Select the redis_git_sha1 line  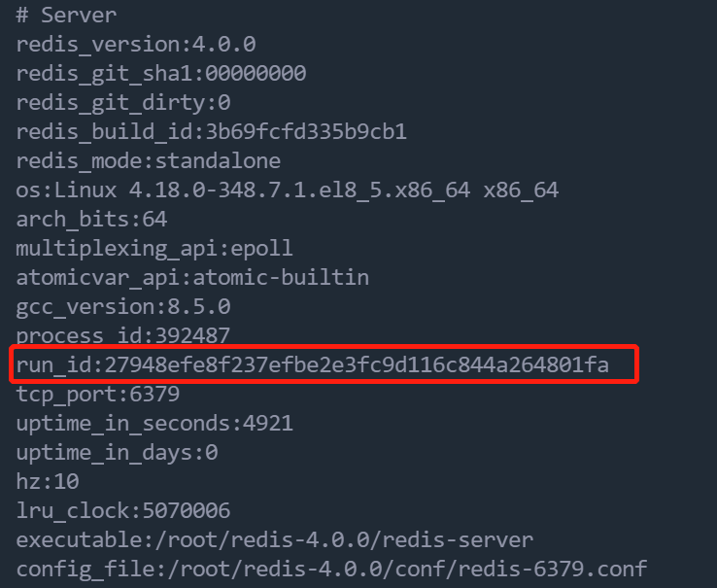click(160, 74)
